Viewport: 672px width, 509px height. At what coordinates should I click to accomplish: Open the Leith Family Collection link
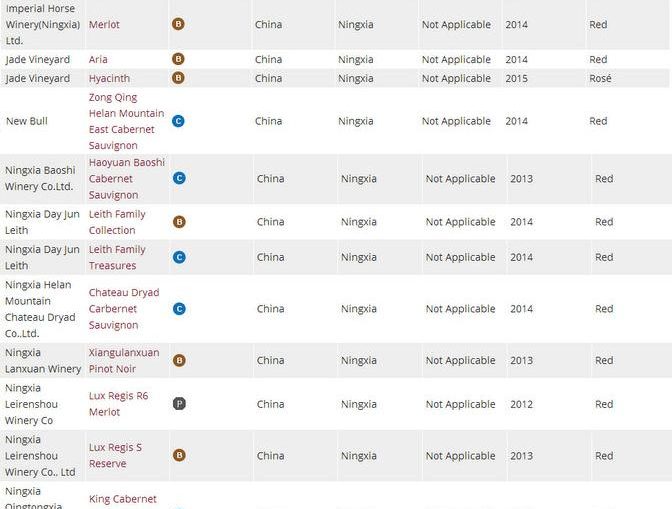pyautogui.click(x=117, y=222)
